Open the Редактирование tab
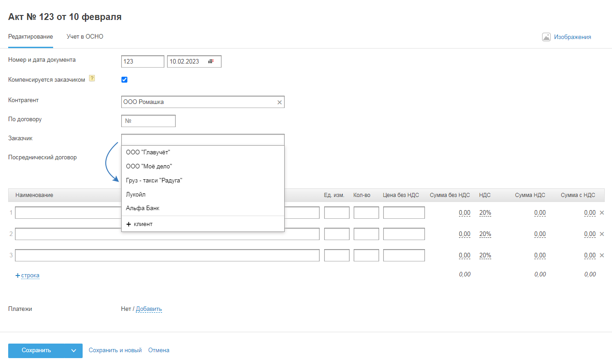This screenshot has width=612, height=364. click(x=30, y=36)
